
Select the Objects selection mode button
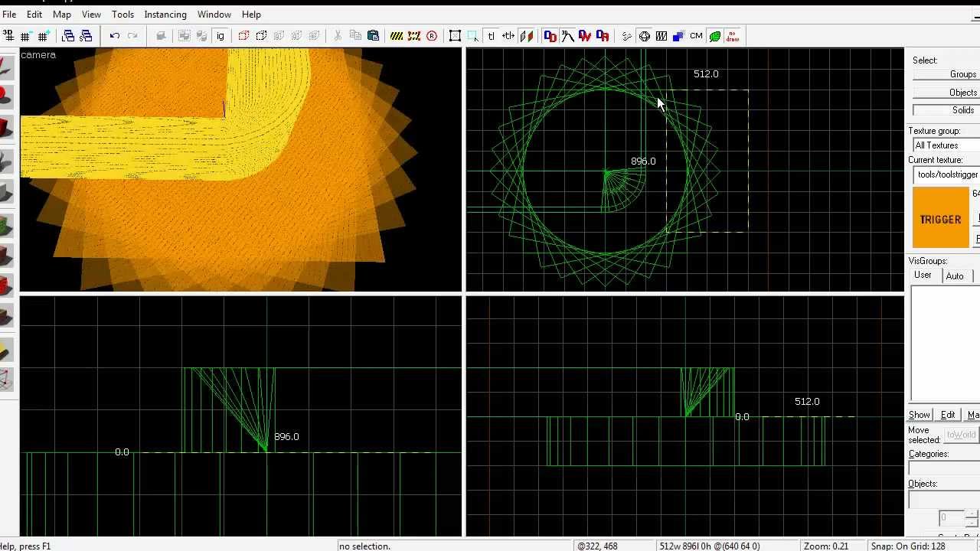946,93
